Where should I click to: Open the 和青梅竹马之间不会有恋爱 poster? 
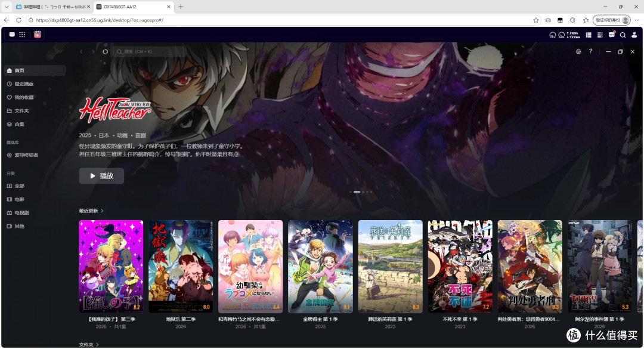pyautogui.click(x=250, y=267)
